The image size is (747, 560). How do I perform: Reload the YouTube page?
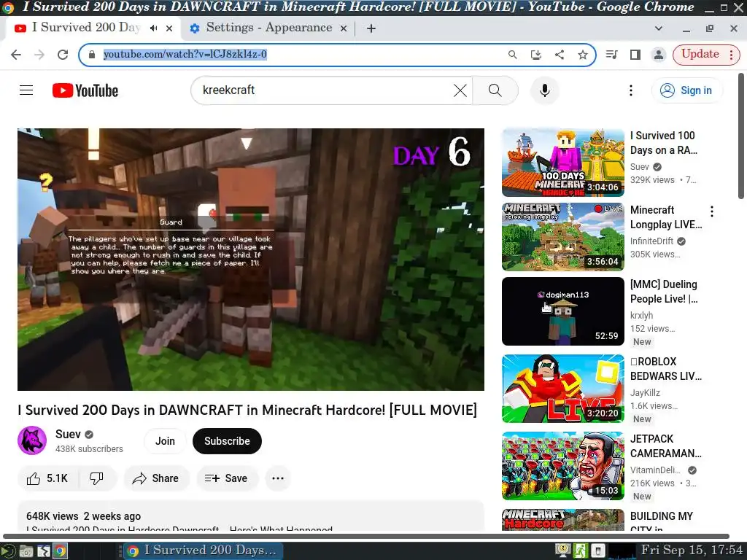(x=63, y=54)
